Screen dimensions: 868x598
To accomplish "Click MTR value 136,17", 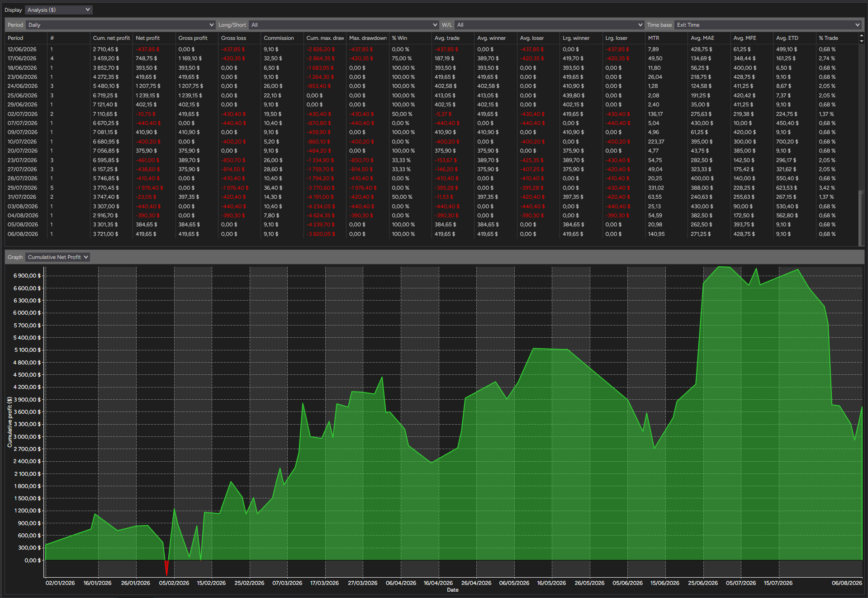I will click(x=655, y=114).
